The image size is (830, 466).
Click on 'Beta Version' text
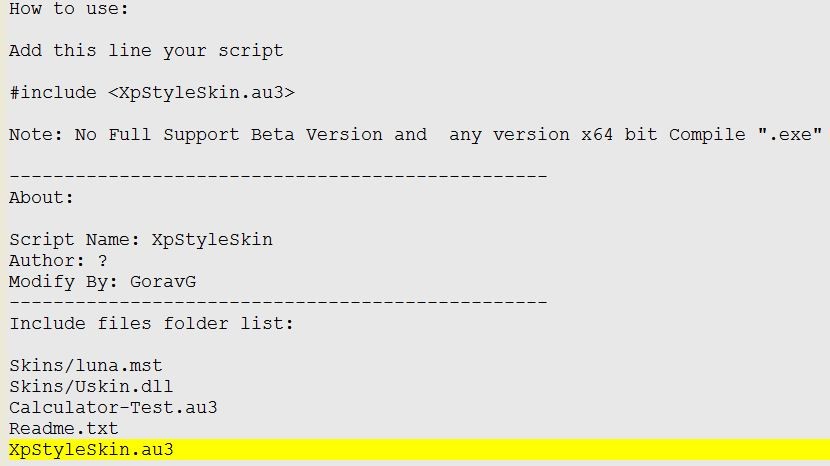(317, 135)
